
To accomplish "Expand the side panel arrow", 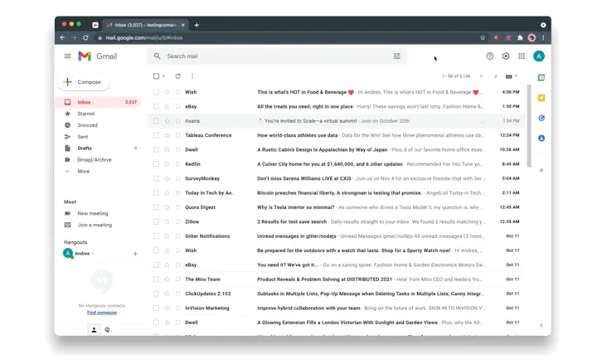I will pyautogui.click(x=541, y=325).
